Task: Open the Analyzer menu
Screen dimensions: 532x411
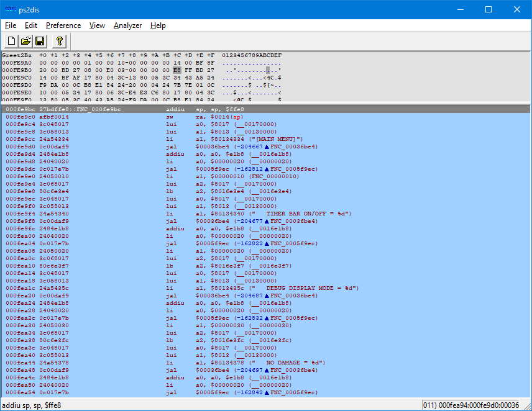Action: 127,25
